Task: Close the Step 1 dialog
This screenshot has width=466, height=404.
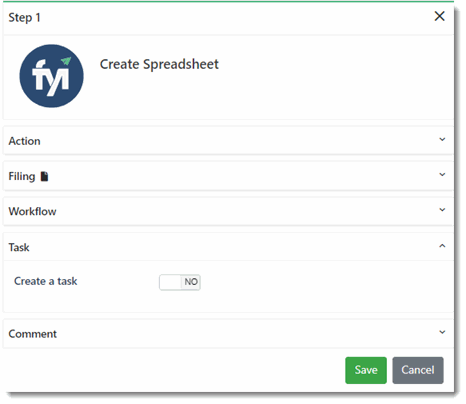Action: 440,16
